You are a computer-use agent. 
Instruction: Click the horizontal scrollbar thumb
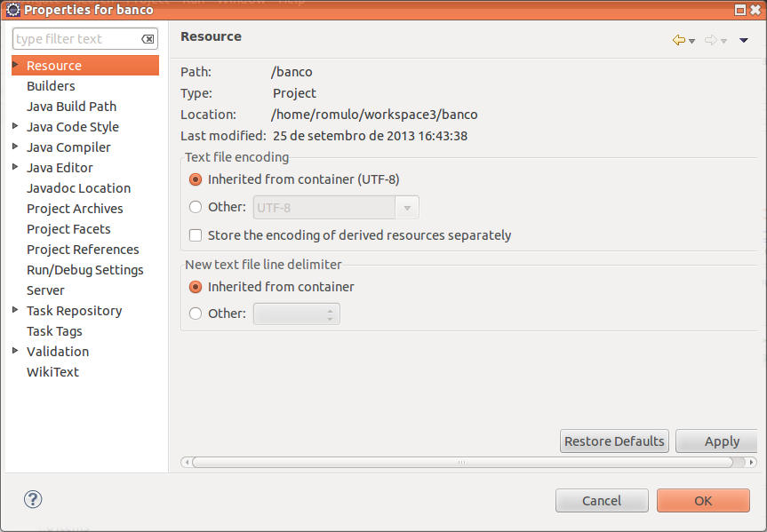(x=462, y=463)
